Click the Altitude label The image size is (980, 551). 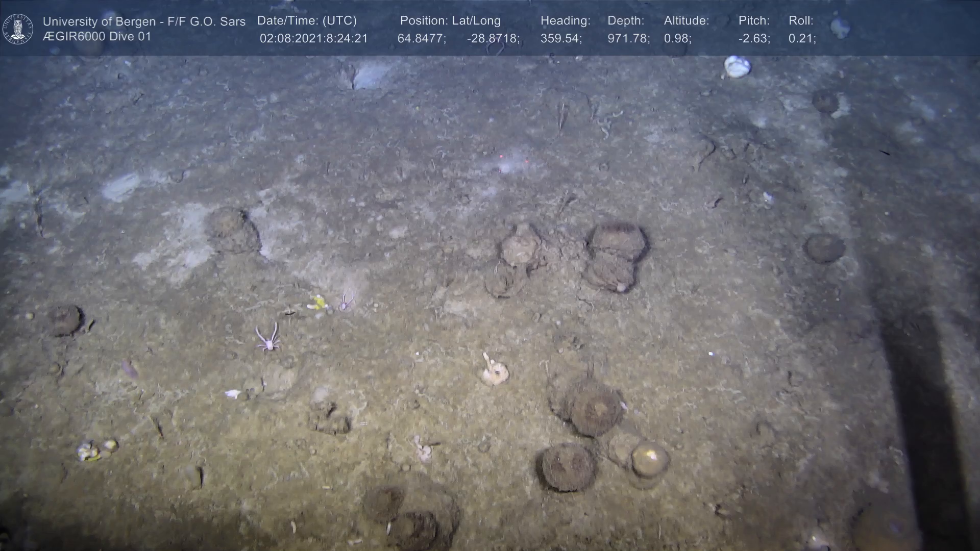(x=686, y=21)
